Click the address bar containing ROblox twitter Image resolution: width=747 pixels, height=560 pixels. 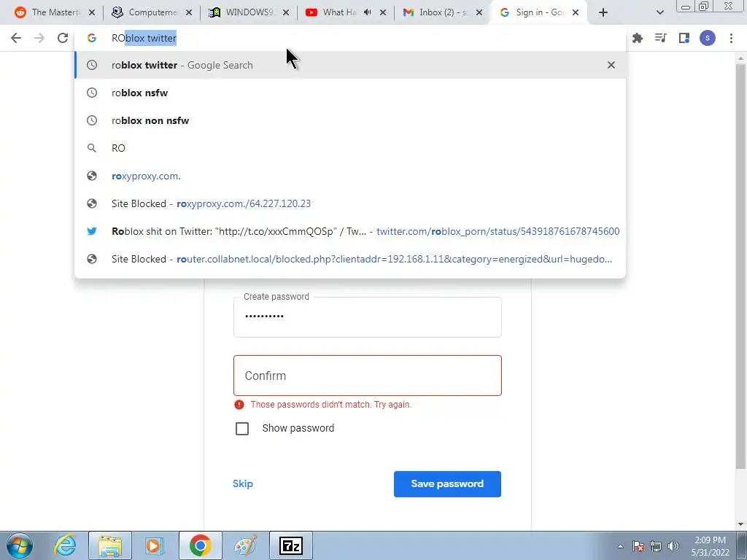350,38
